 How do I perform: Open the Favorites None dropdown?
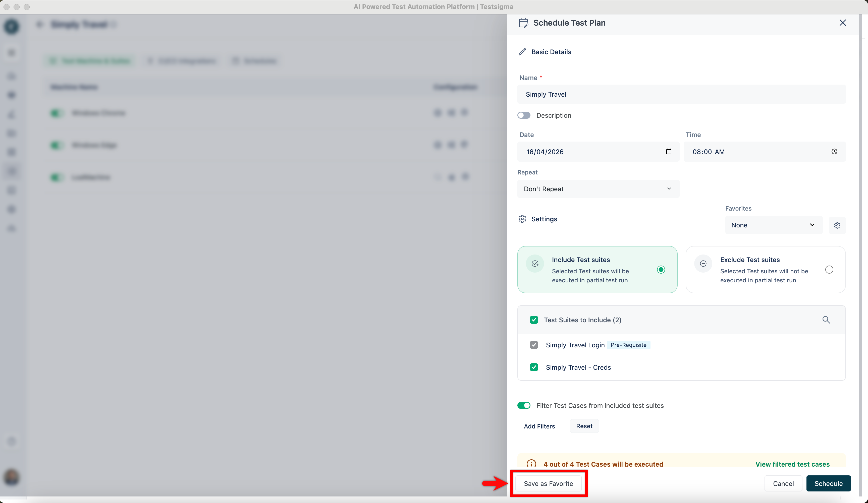pyautogui.click(x=773, y=225)
